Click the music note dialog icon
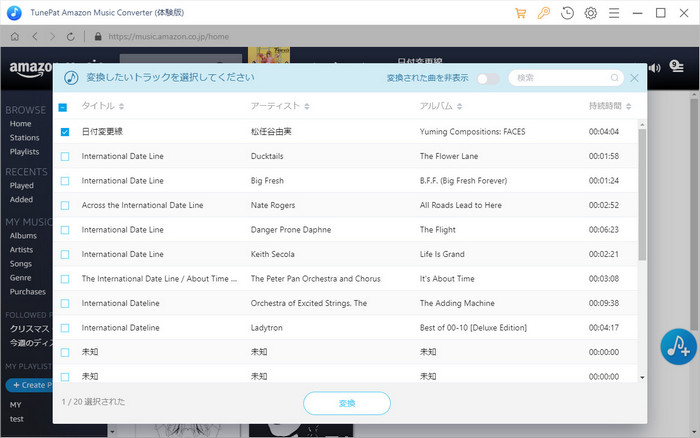Viewport: 700px width, 438px height. tap(71, 78)
